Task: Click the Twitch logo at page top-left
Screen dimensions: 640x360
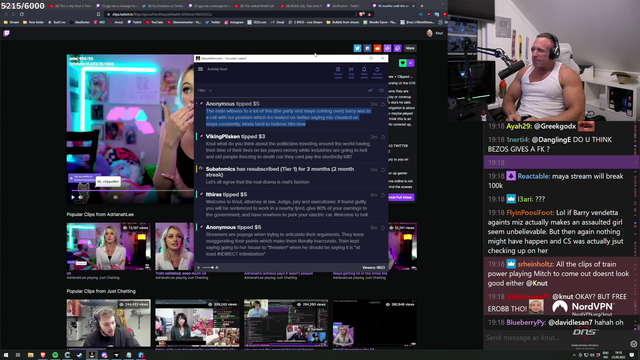Action: tap(7, 33)
